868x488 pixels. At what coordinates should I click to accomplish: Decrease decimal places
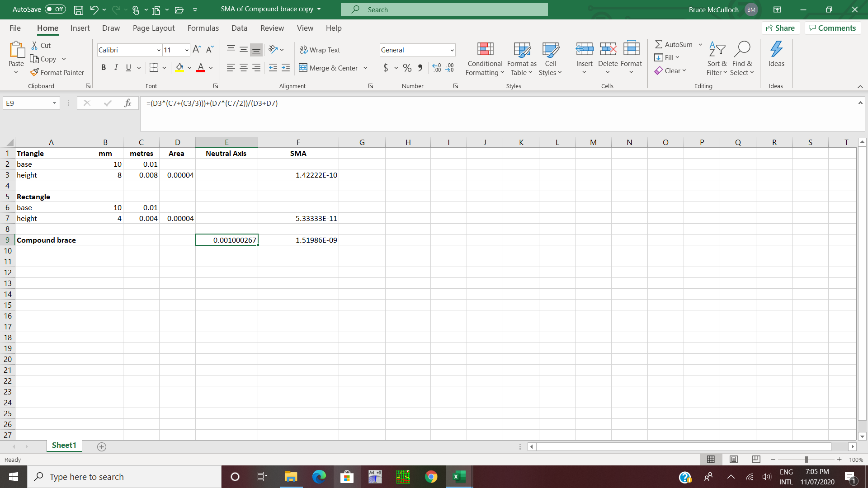coord(449,68)
